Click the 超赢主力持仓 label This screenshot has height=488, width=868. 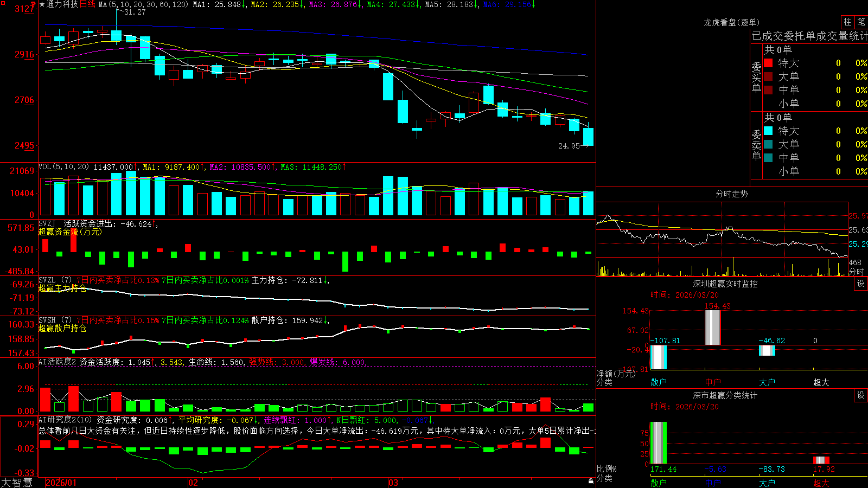62,288
